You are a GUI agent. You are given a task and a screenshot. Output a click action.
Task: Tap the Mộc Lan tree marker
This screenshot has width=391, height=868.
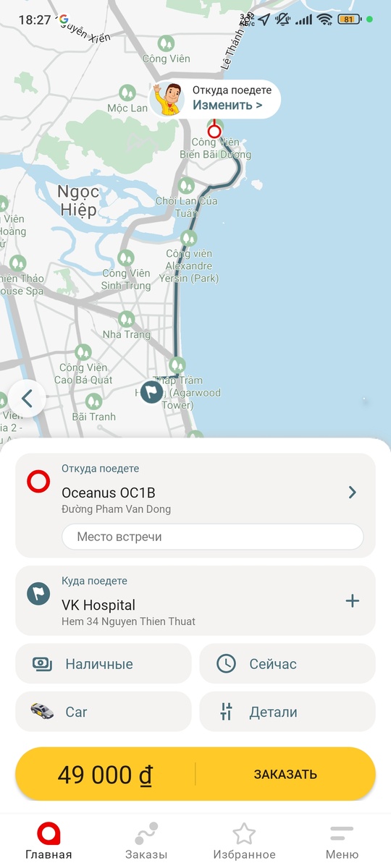(127, 93)
